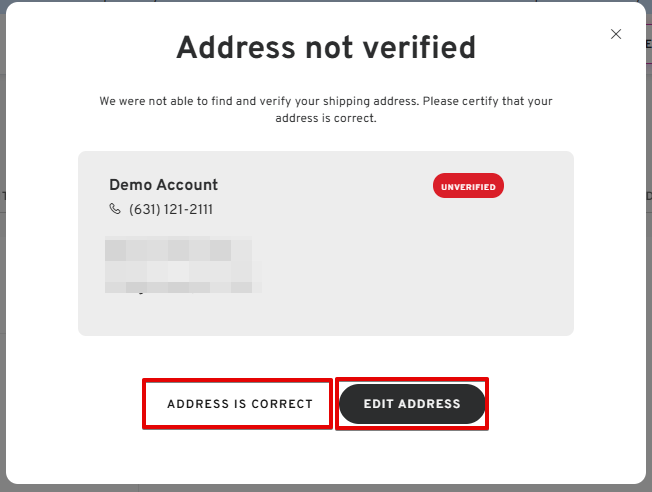652x492 pixels.
Task: Click the red UNVERIFIED badge
Action: tap(468, 185)
